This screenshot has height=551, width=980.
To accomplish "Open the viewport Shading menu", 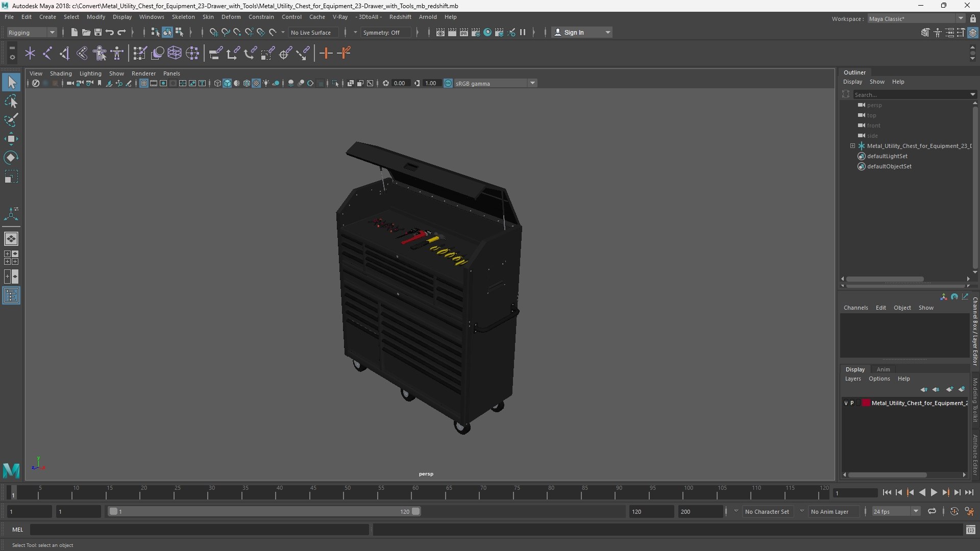I will pos(61,73).
